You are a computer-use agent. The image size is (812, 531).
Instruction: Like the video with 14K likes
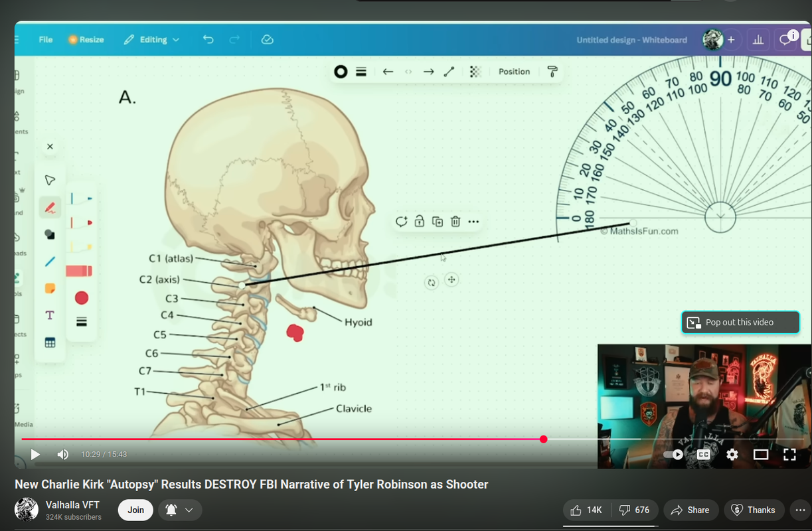[x=586, y=510]
